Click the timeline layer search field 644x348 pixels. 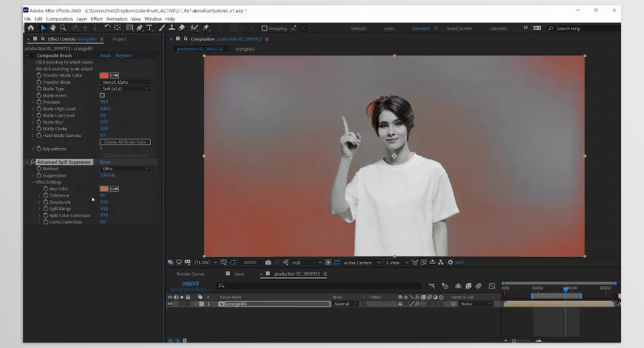(319, 286)
